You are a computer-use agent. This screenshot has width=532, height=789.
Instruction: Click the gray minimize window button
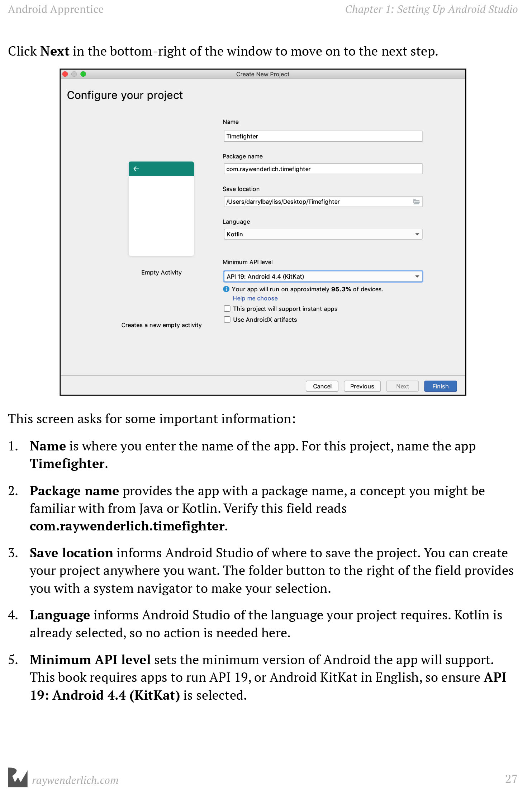coord(74,74)
